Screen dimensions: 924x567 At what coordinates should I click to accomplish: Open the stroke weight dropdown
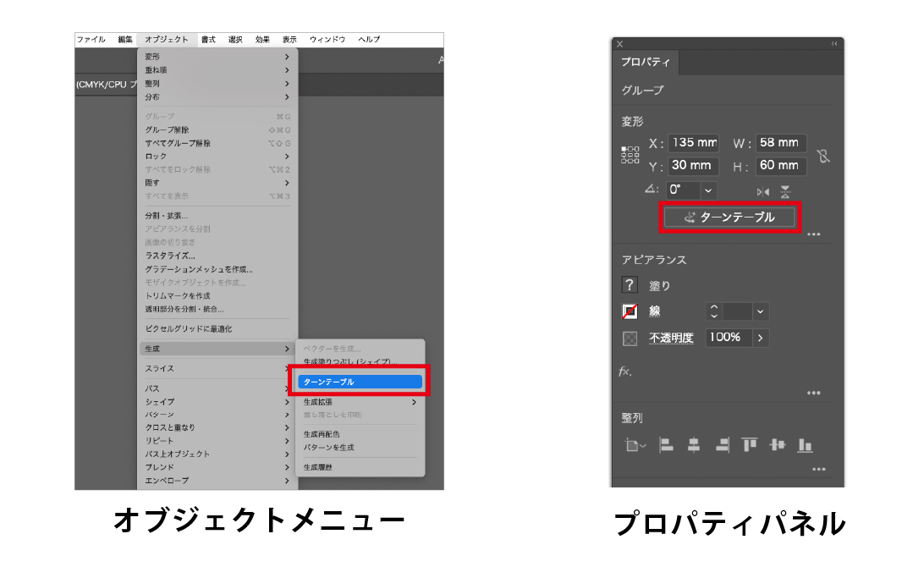(x=759, y=311)
